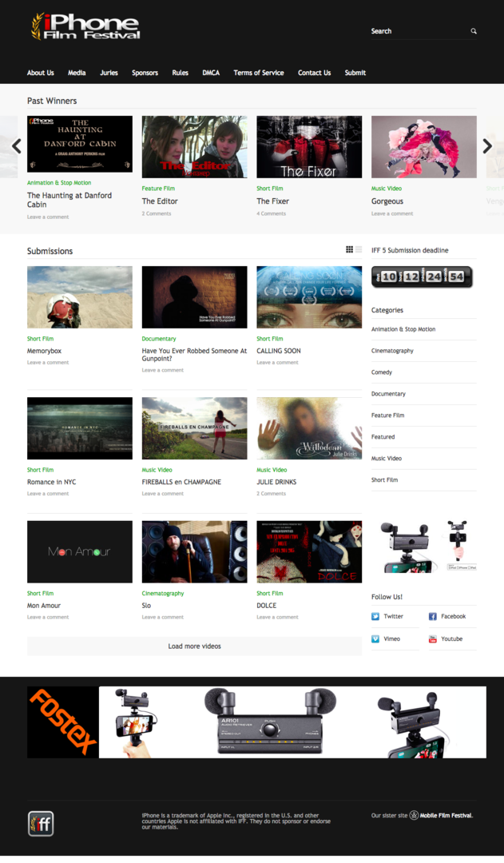Switch submissions to list view
The height and width of the screenshot is (863, 504).
coord(359,249)
